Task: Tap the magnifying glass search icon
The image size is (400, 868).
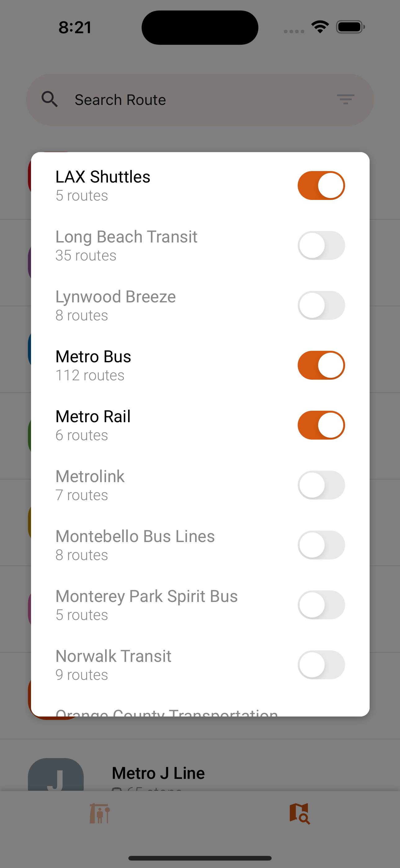Action: point(50,99)
